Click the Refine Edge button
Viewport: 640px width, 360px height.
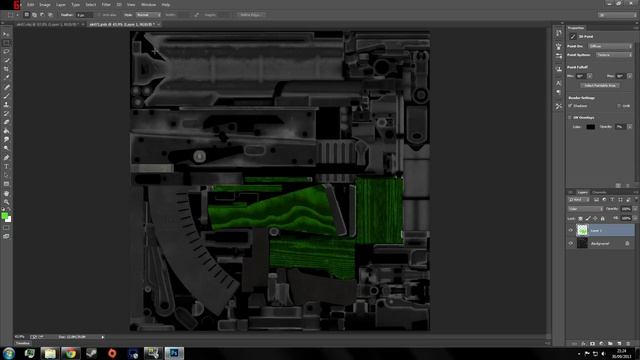(250, 15)
